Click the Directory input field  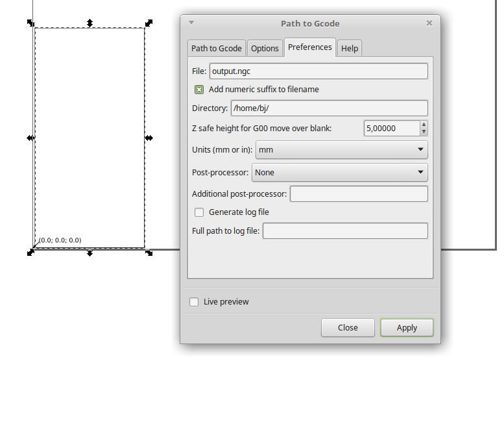pos(329,108)
